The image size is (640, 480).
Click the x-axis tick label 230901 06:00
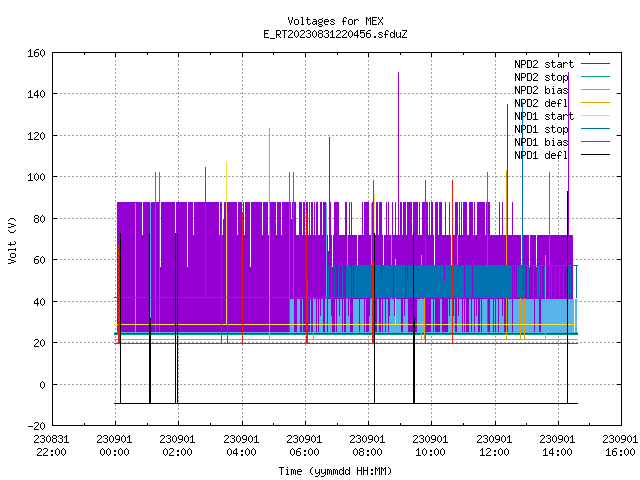pyautogui.click(x=304, y=446)
